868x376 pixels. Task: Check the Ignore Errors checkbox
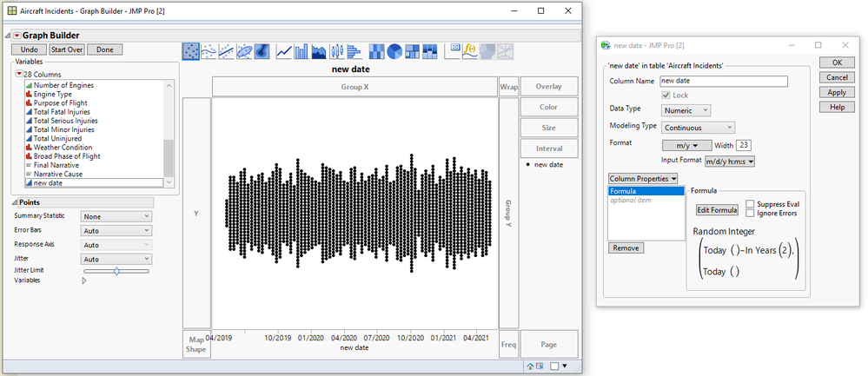pyautogui.click(x=750, y=214)
